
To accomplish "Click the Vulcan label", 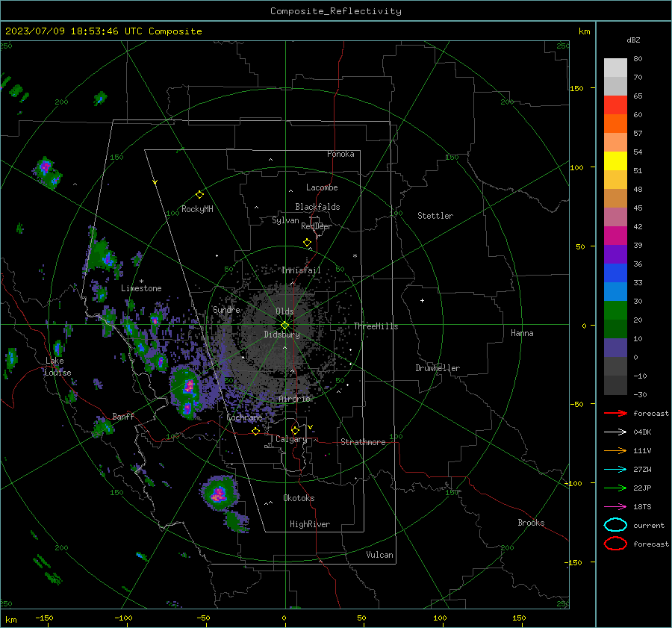I will [380, 555].
